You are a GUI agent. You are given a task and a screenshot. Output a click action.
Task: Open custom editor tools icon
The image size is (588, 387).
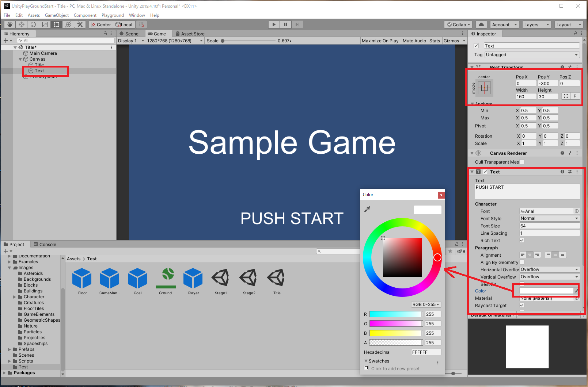pos(80,24)
